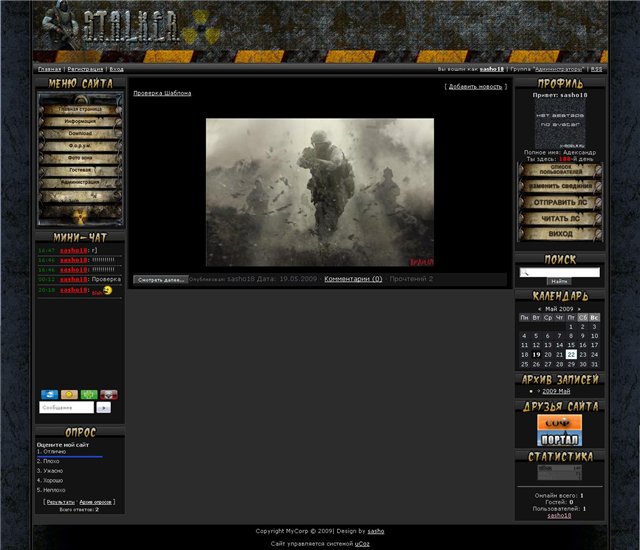The image size is (640, 550).
Task: Open 'Список пользователей' profile button
Action: [x=560, y=170]
